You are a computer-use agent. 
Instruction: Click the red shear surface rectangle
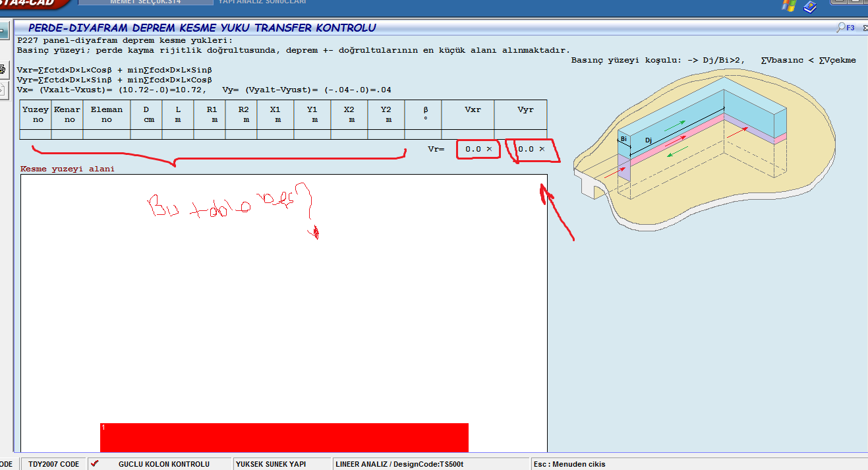(284, 437)
